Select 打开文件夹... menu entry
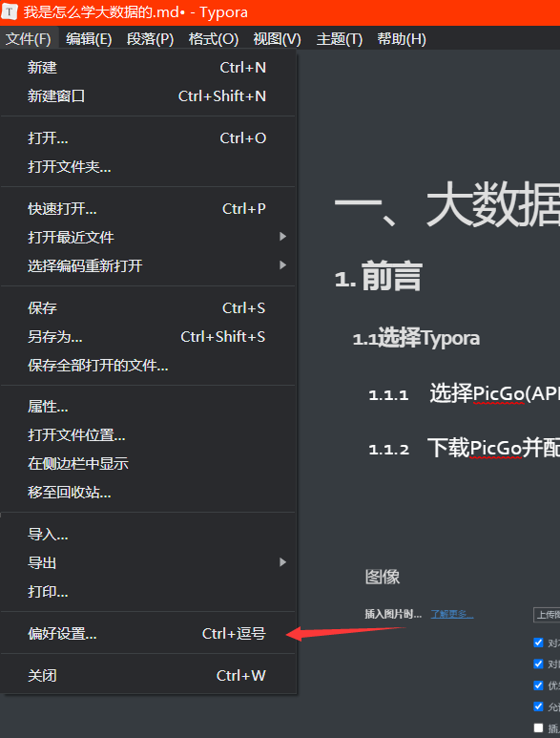This screenshot has width=560, height=738. pyautogui.click(x=148, y=167)
